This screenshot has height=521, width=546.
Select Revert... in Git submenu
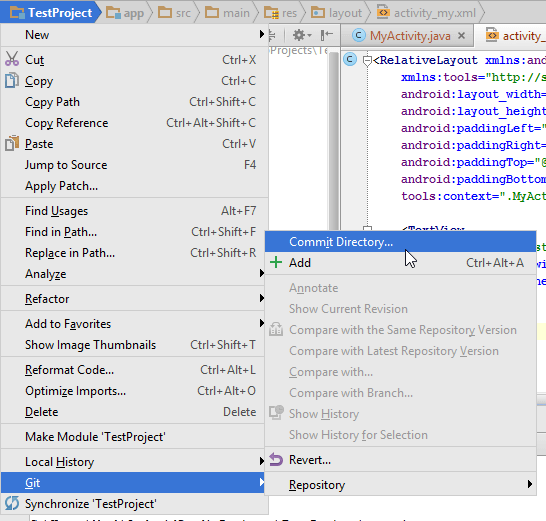coord(400,460)
